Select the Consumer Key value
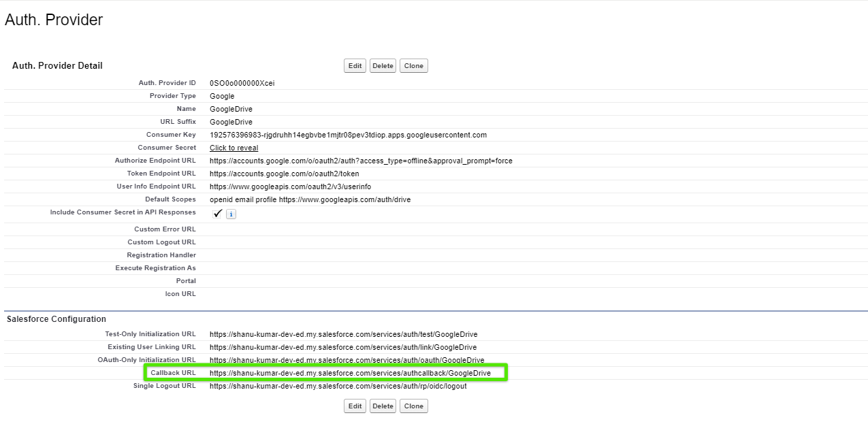 (x=348, y=134)
